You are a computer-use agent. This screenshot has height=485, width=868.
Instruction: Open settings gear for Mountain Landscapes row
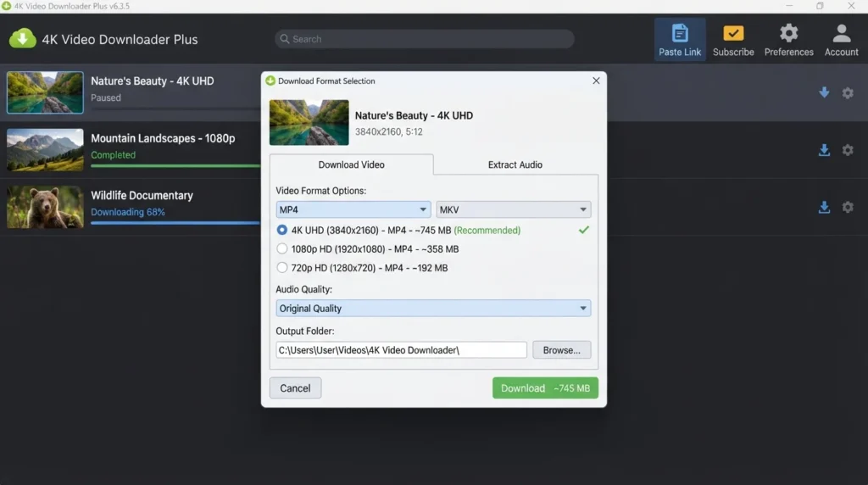point(848,150)
